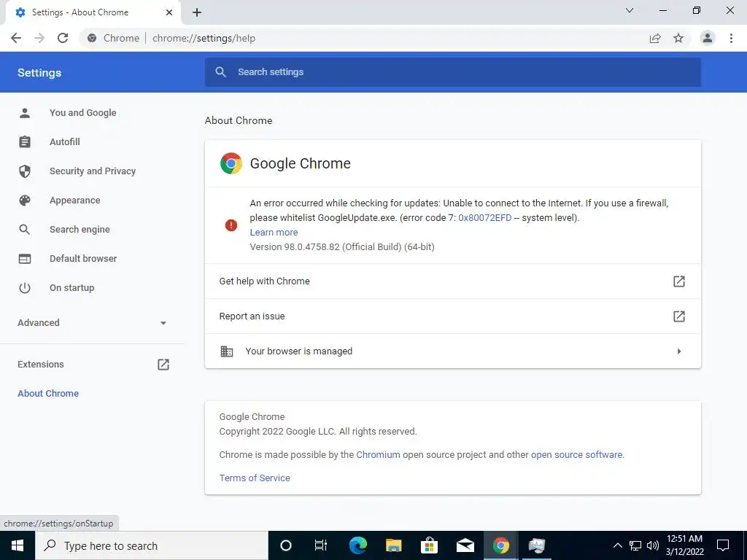Click the power icon beside On startup
747x560 pixels.
coord(25,287)
